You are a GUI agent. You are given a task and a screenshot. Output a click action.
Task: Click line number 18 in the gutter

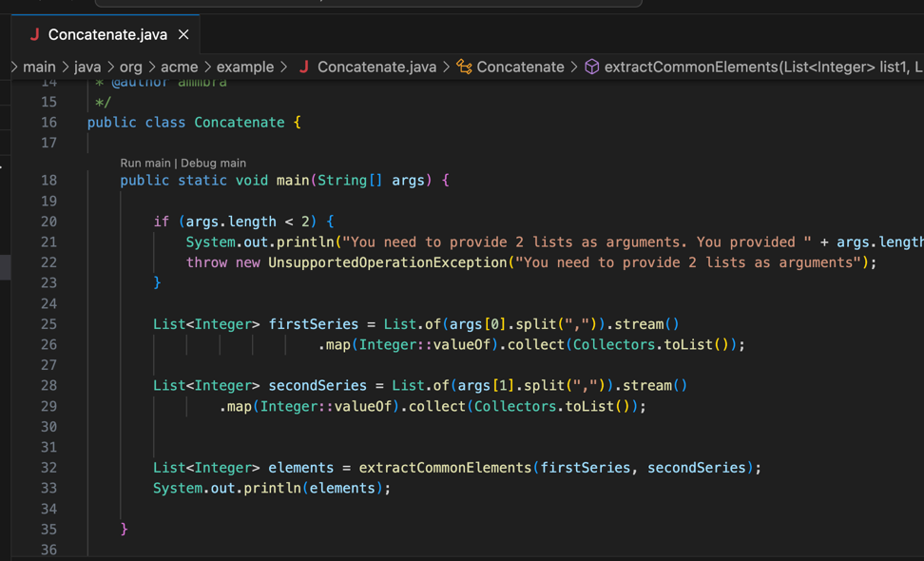coord(48,180)
